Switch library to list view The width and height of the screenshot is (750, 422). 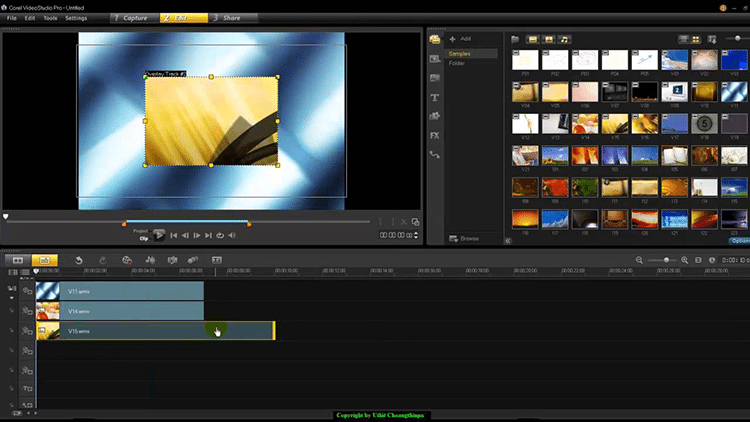(684, 39)
